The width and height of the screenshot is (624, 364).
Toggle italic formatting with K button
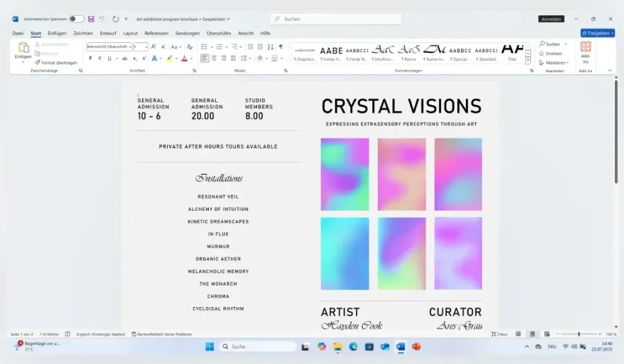(100, 58)
